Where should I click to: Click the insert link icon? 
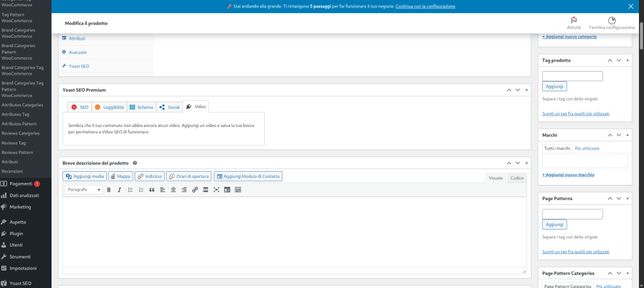point(195,189)
